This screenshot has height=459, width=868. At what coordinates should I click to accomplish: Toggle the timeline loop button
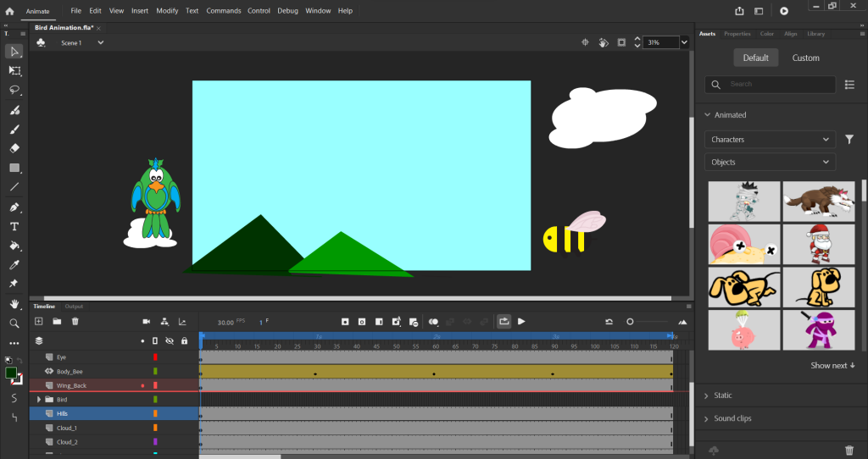[x=504, y=322]
